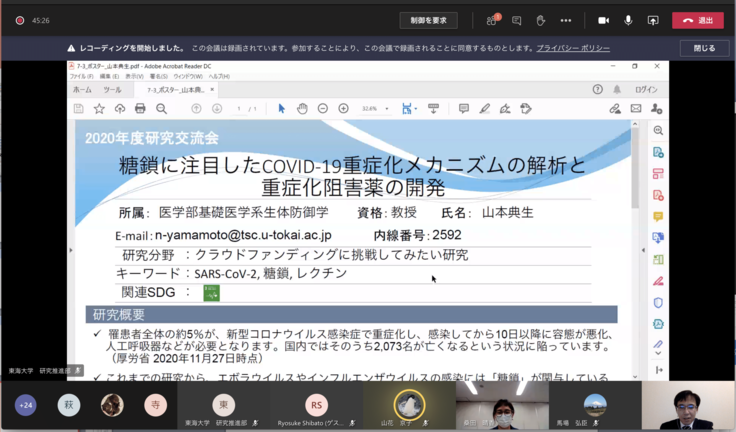
Task: Click the bookmark star icon in Acrobat
Action: [x=99, y=108]
